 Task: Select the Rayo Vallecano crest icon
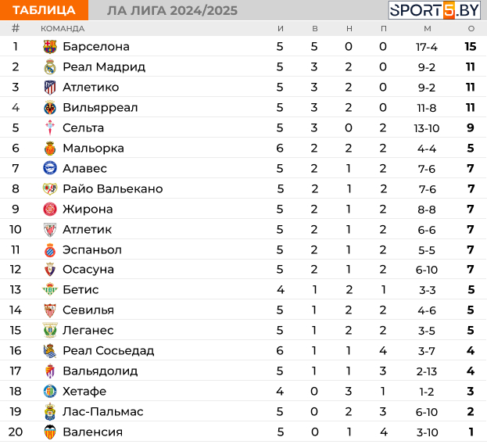50,188
